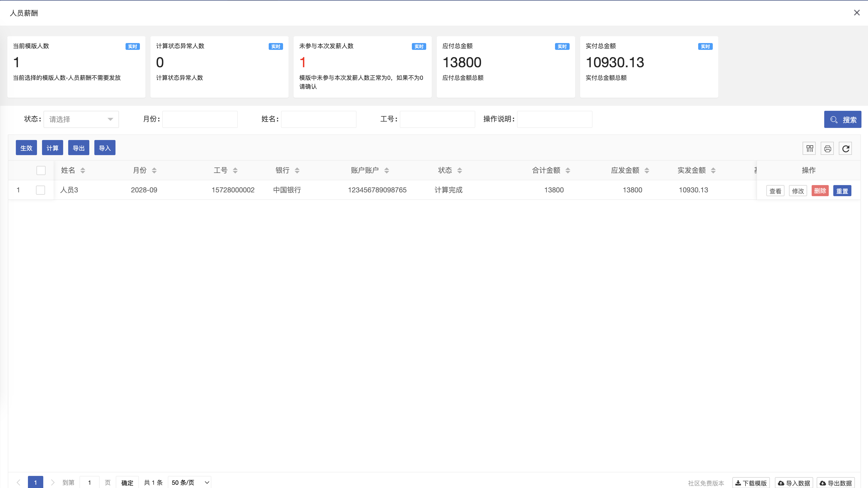This screenshot has height=488, width=868.
Task: Click 删除 for 人员3 row
Action: tap(820, 191)
